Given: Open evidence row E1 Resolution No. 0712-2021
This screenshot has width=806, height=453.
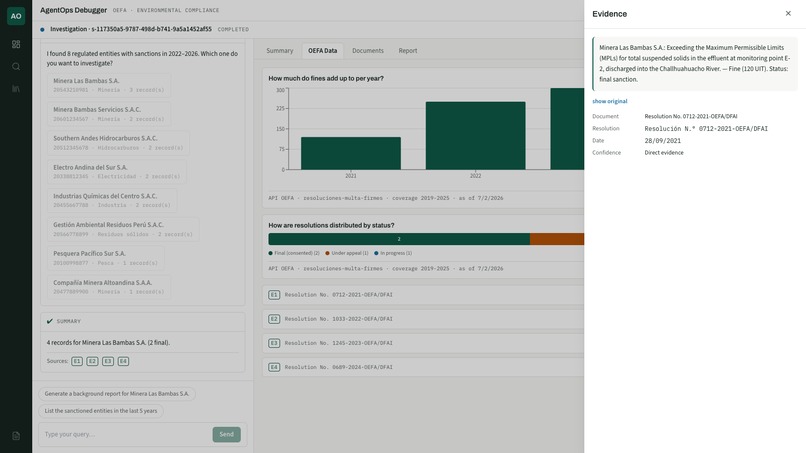Looking at the screenshot, I should pos(423,295).
